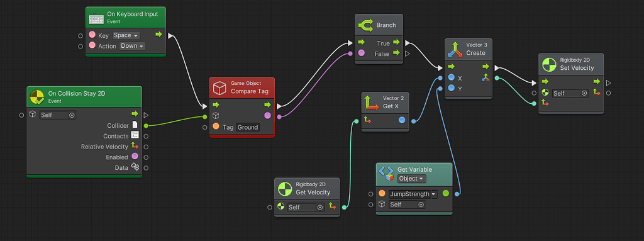Click the True output arrow on Branch

tap(396, 42)
